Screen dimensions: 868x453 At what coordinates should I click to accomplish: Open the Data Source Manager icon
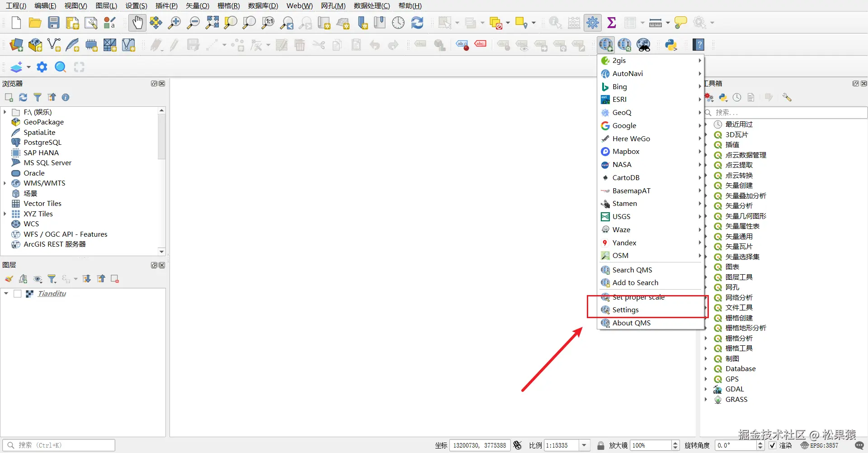click(16, 45)
